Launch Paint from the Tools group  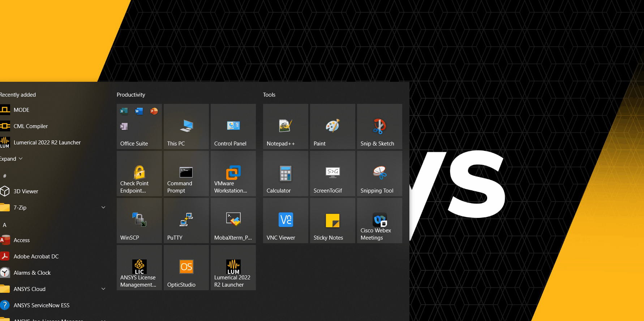pos(332,126)
